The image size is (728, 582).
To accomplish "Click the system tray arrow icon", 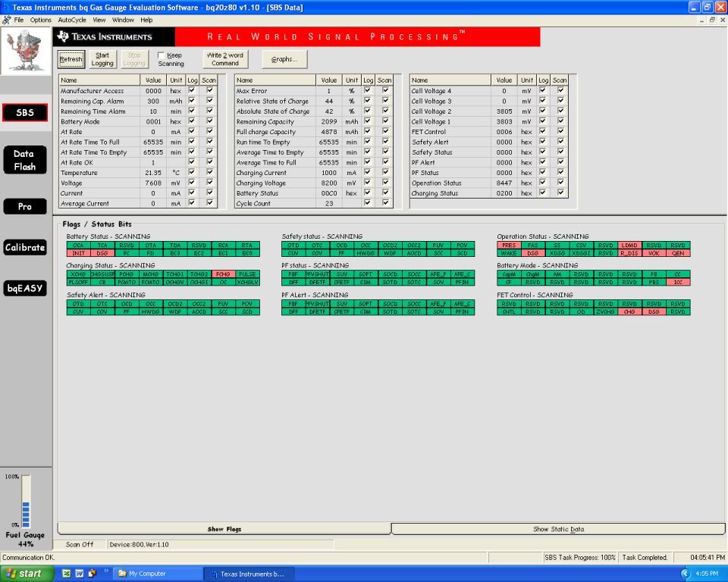I will coord(685,574).
